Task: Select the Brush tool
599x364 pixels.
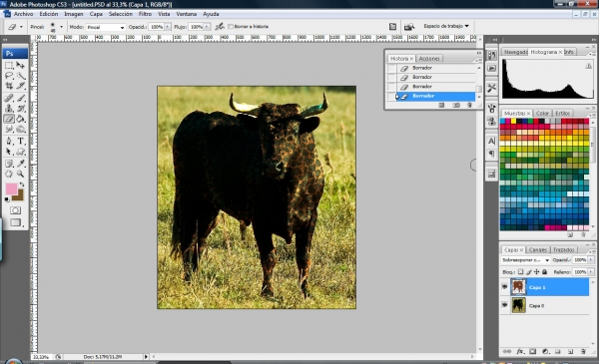Action: [x=21, y=99]
